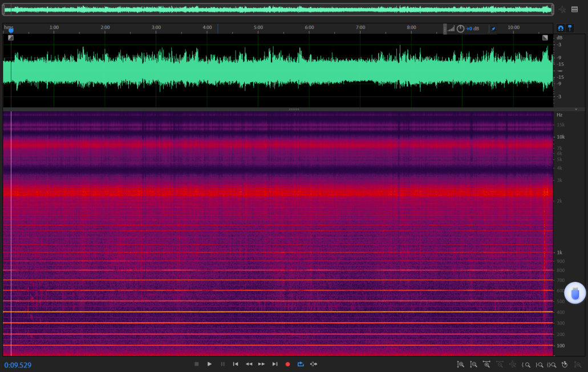The height and width of the screenshot is (372, 588).
Task: Click the Rewind button
Action: point(249,364)
